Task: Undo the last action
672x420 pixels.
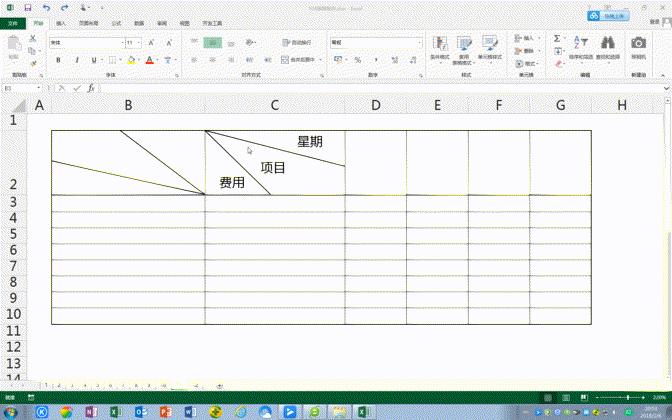Action: (46, 8)
